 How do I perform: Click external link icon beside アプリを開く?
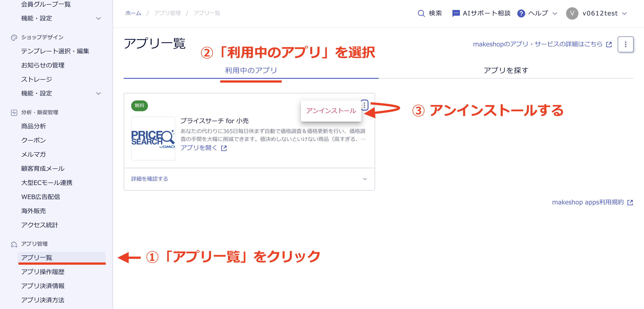click(224, 148)
